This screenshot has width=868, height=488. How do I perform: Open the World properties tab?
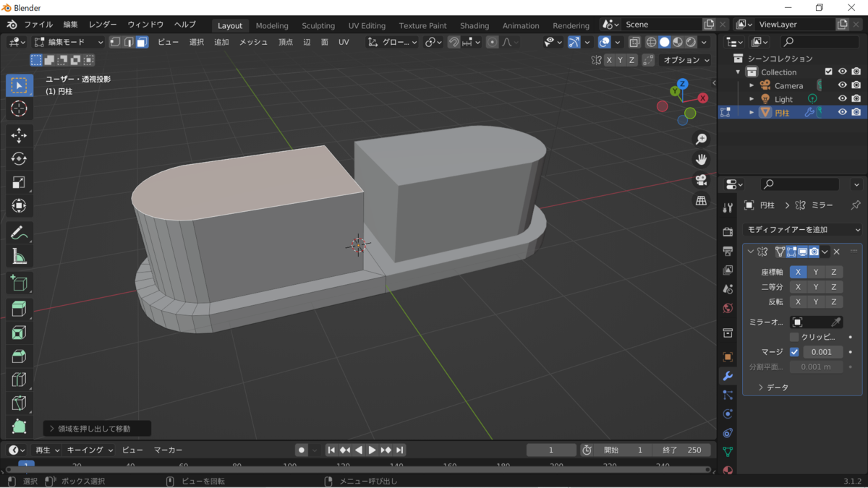728,308
